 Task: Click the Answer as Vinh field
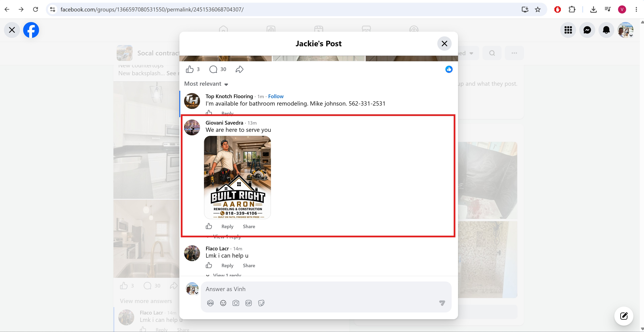(326, 289)
